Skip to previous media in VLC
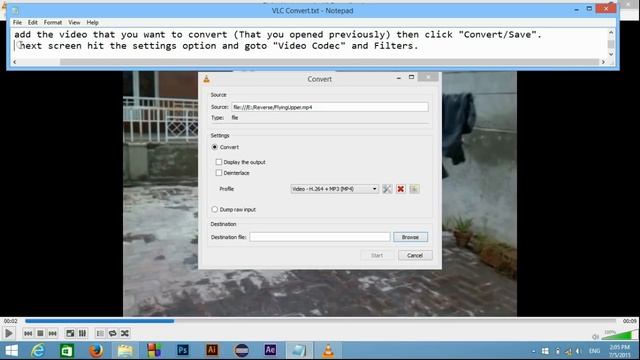The image size is (640, 360). [x=28, y=333]
